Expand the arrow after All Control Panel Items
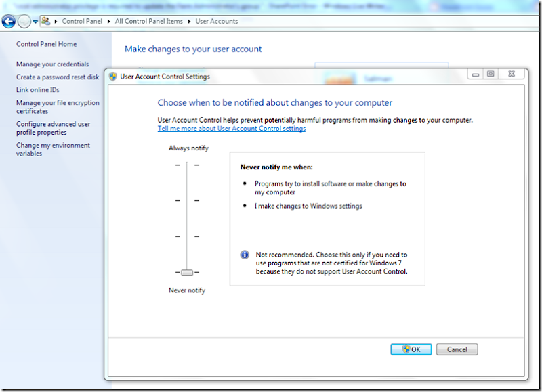This screenshot has height=392, width=542. click(x=189, y=22)
